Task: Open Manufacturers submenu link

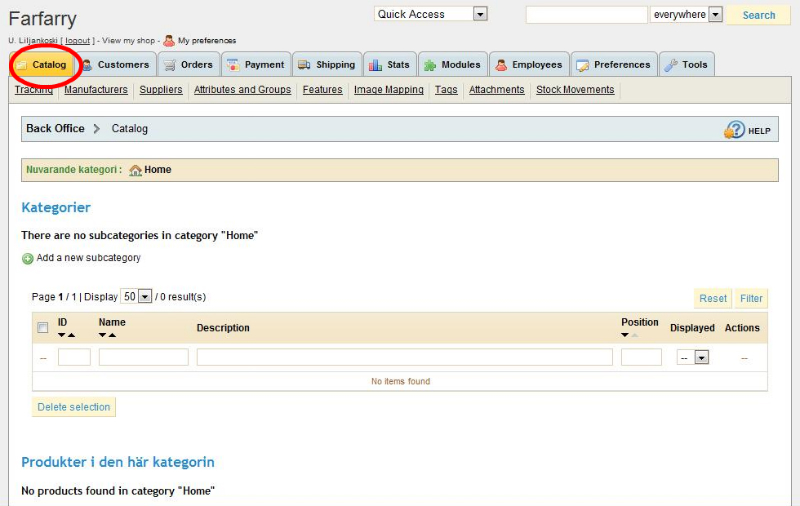Action: pyautogui.click(x=96, y=90)
